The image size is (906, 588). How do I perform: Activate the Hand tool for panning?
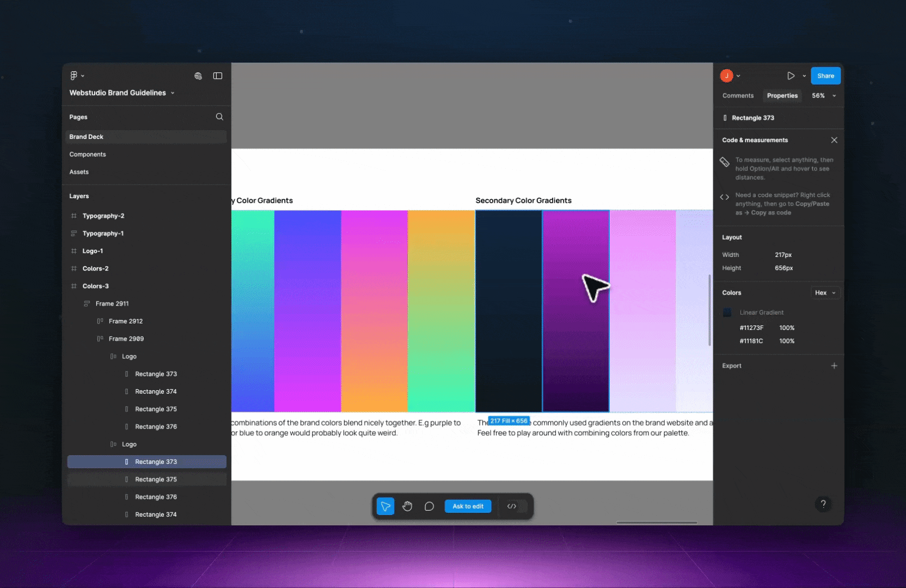point(407,506)
